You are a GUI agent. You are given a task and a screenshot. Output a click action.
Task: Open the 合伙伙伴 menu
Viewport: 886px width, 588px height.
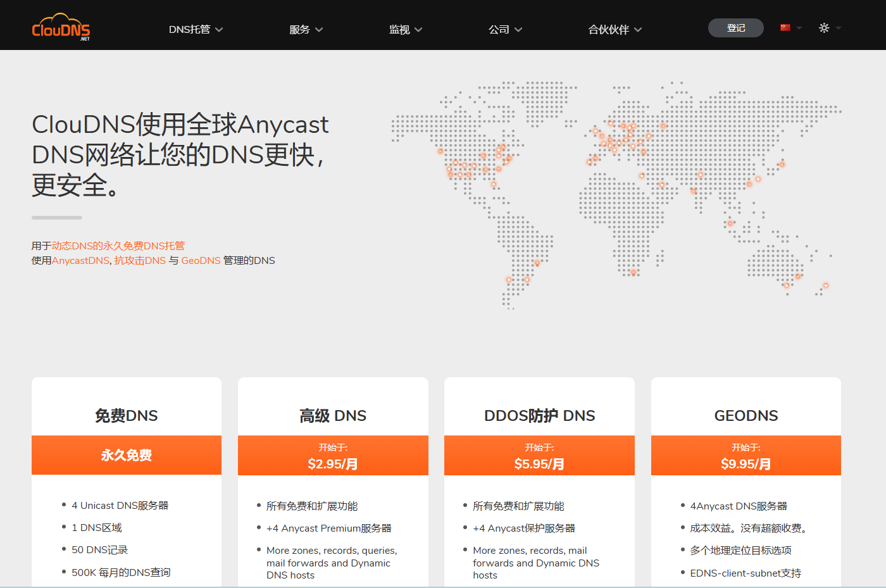pos(615,29)
